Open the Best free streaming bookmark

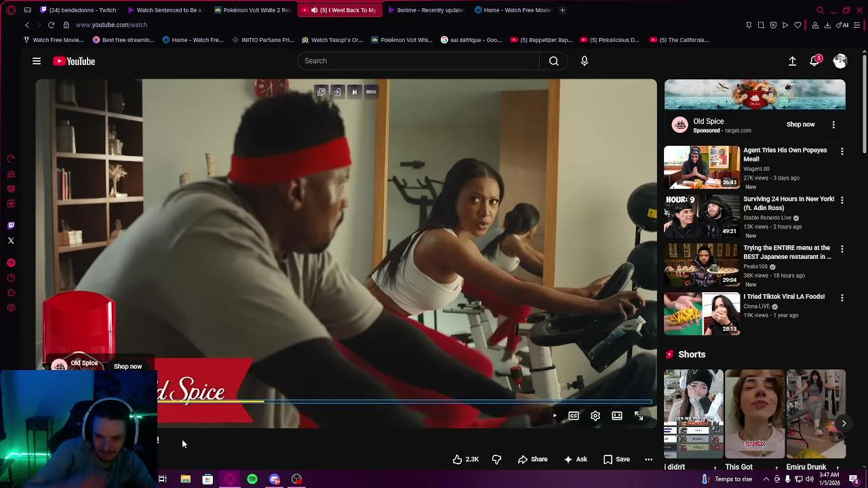point(123,40)
